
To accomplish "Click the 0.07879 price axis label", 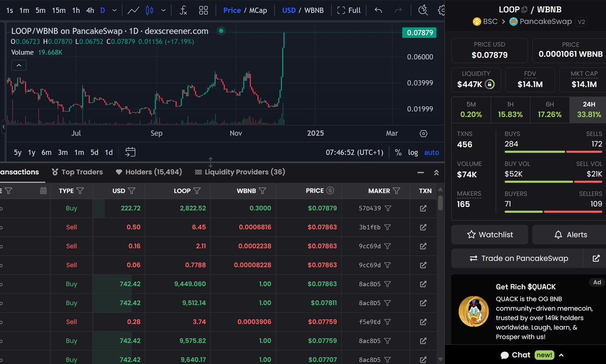I will (x=419, y=33).
